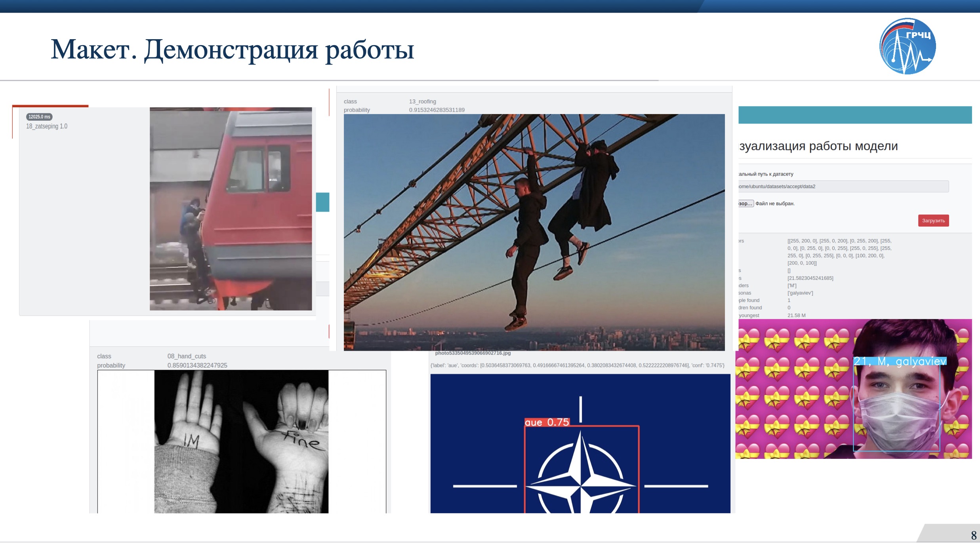The width and height of the screenshot is (980, 544).
Task: Click the 'aue 0.75' detection label
Action: [547, 422]
